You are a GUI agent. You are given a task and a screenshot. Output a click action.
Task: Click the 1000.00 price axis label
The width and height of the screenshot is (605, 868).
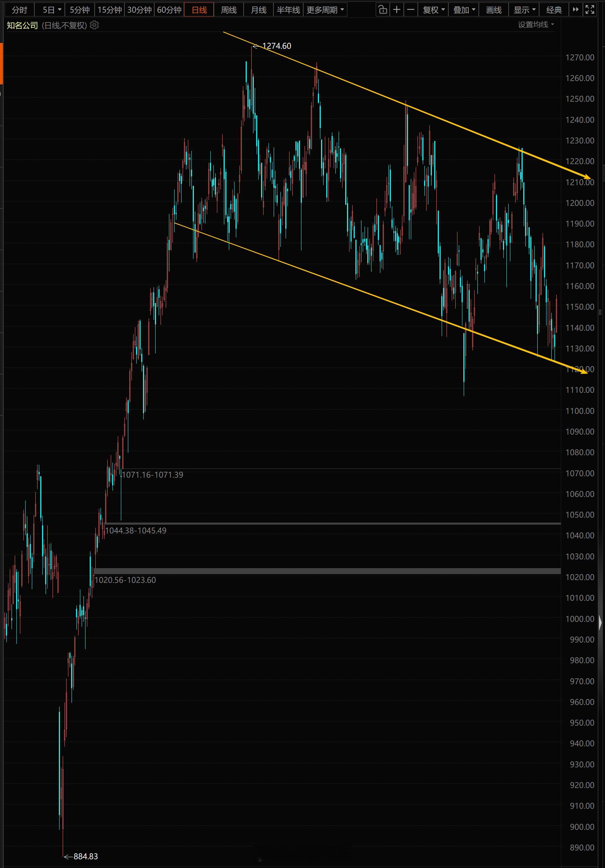580,619
